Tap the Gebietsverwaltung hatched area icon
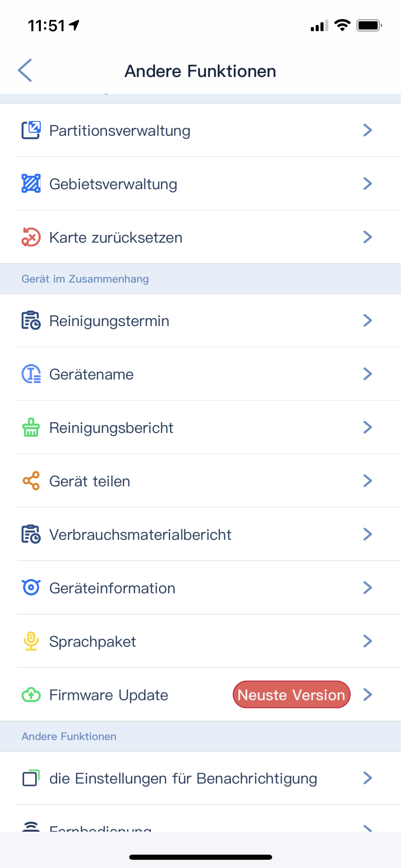This screenshot has height=868, width=401. [x=31, y=184]
